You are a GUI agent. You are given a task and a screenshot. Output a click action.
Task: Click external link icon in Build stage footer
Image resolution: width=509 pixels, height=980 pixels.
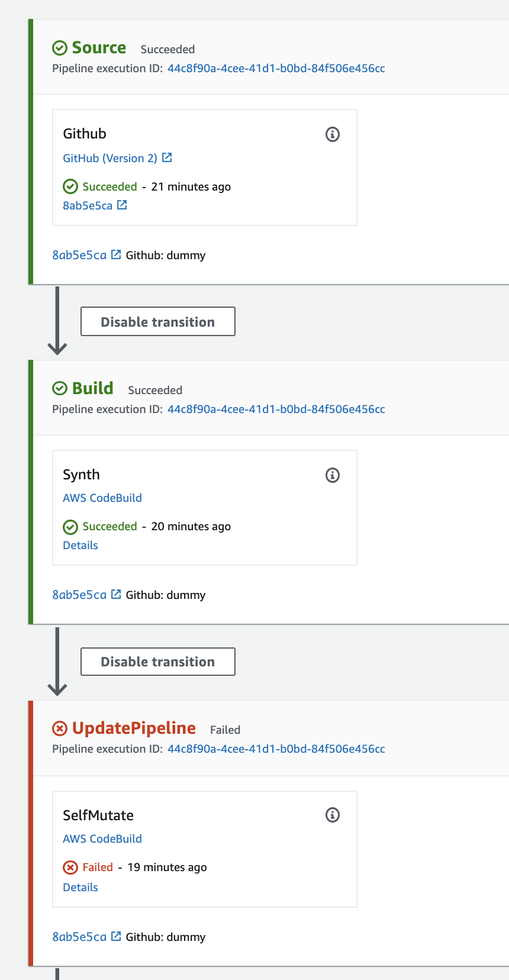coord(116,594)
